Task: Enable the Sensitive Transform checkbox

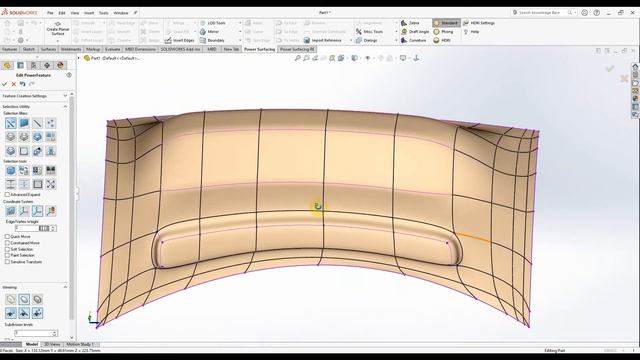Action: pos(7,262)
